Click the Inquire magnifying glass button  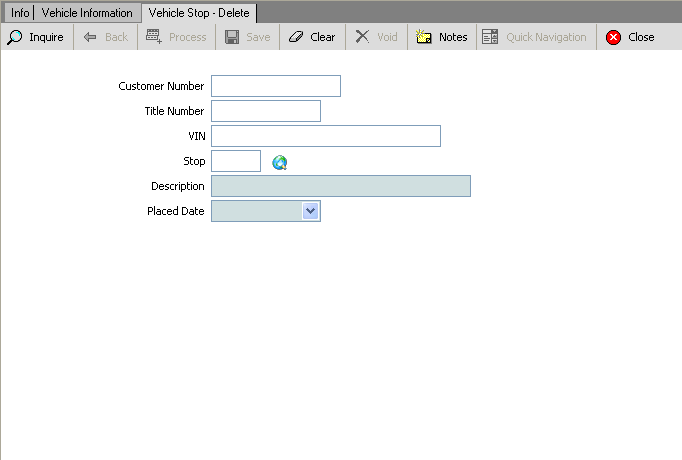click(x=36, y=37)
